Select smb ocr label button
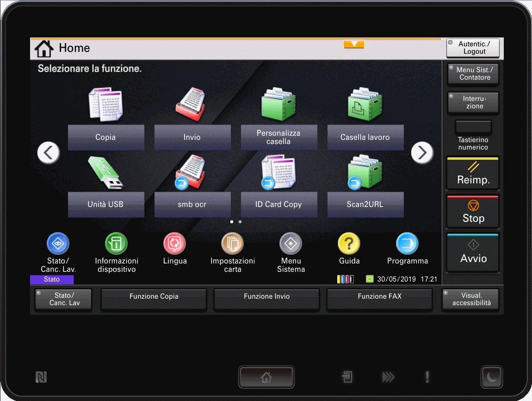 [x=192, y=205]
